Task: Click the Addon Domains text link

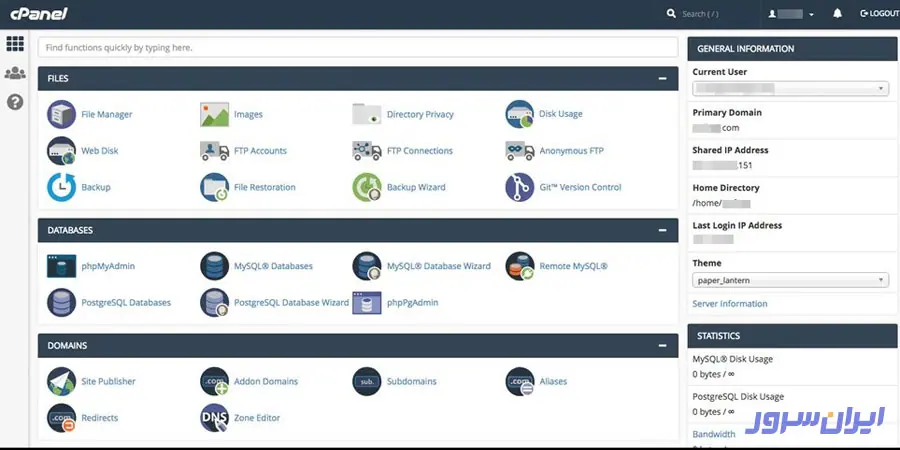Action: pos(266,382)
